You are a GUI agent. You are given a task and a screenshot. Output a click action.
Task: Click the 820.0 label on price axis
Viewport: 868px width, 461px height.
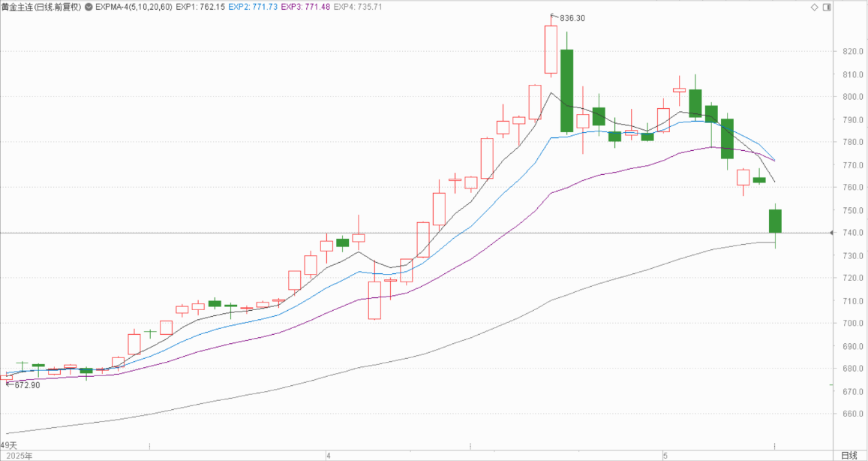[850, 52]
